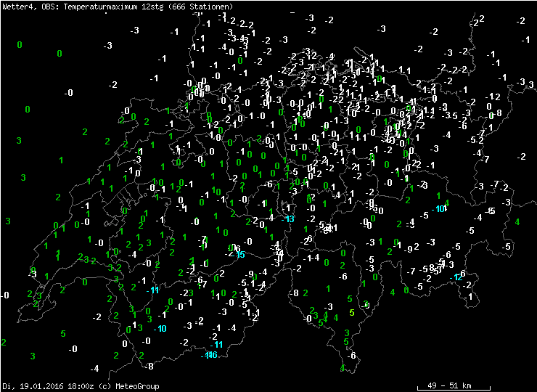Click the "49 - 51 km" scale label
537x392 pixels.
point(449,385)
